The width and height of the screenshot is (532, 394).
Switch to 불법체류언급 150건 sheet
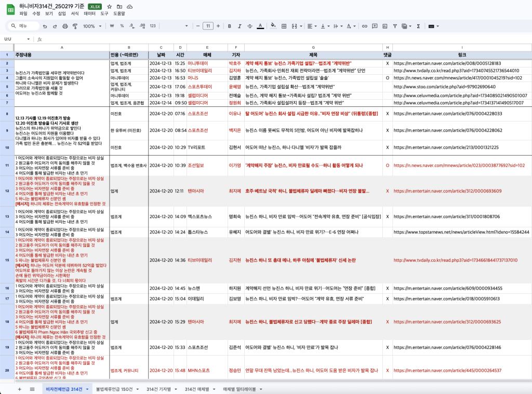tap(114, 389)
